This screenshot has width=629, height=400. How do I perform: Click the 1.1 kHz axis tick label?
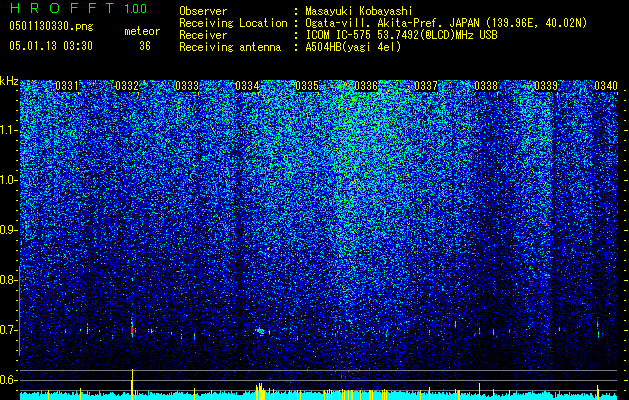(8, 131)
